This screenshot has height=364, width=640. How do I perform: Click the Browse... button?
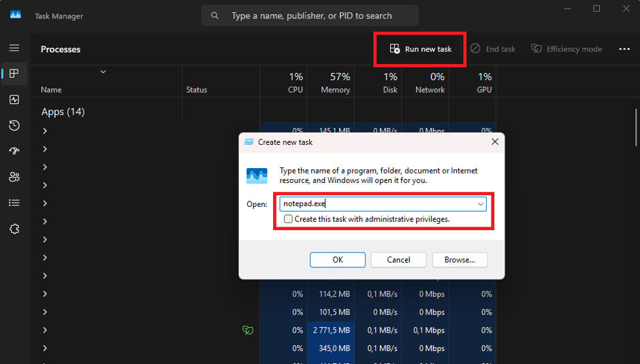click(x=460, y=259)
